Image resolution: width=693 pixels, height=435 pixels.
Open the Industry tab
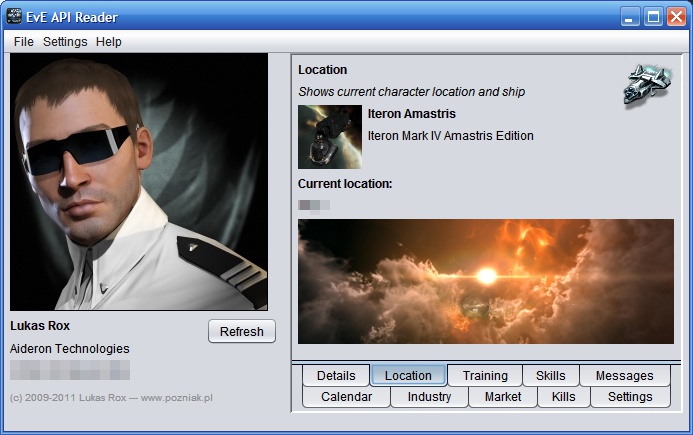429,397
